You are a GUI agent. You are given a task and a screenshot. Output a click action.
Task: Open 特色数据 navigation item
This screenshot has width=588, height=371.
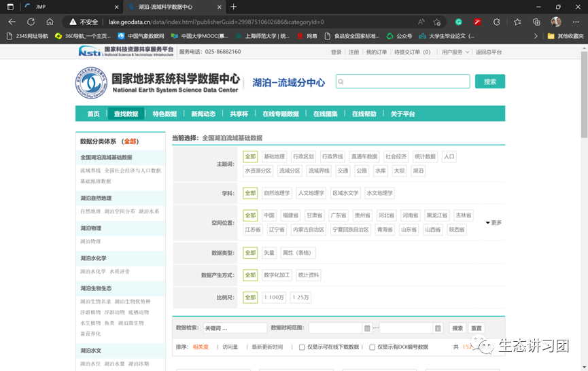[165, 114]
